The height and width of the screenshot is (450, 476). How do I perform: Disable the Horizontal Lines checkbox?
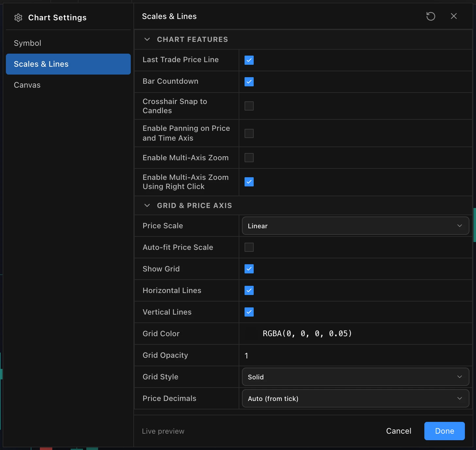(x=249, y=290)
